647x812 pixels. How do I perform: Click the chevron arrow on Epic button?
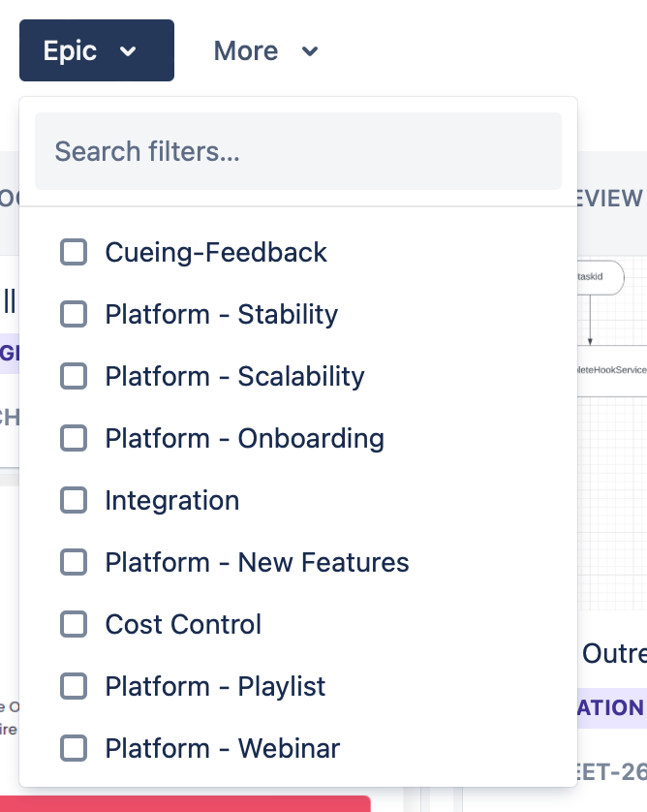[128, 52]
